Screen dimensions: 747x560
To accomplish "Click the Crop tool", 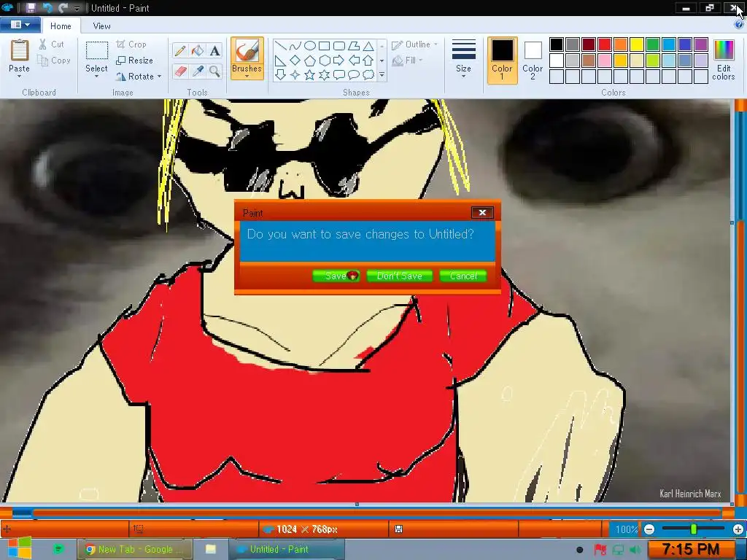I will click(131, 44).
